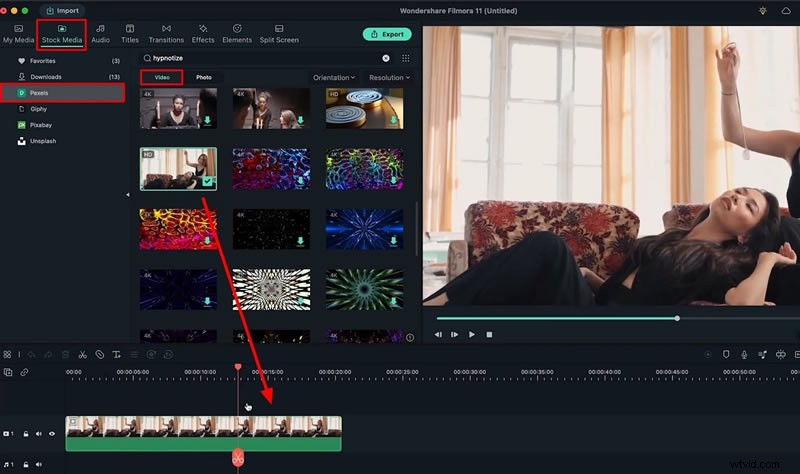Mute audio track 1
Screen dimensions: 800x474
point(39,464)
